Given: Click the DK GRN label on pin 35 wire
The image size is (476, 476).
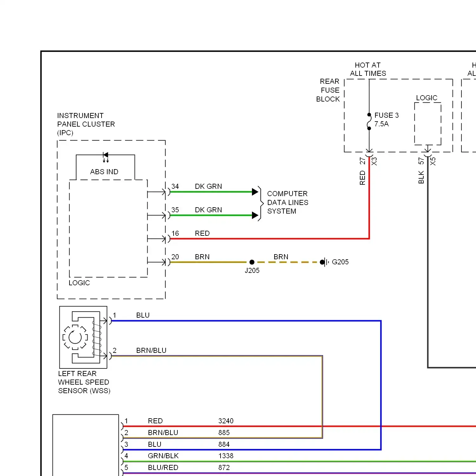Looking at the screenshot, I should [208, 210].
